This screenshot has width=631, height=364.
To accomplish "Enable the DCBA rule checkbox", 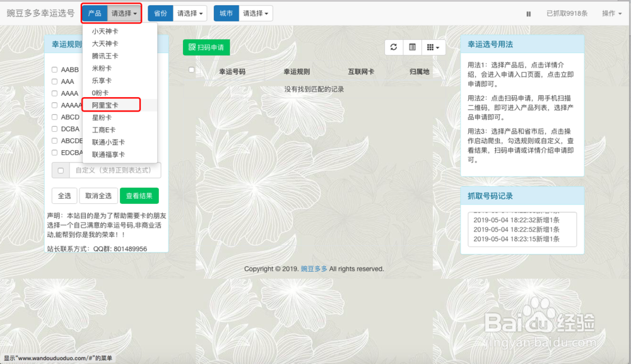I will (x=56, y=129).
